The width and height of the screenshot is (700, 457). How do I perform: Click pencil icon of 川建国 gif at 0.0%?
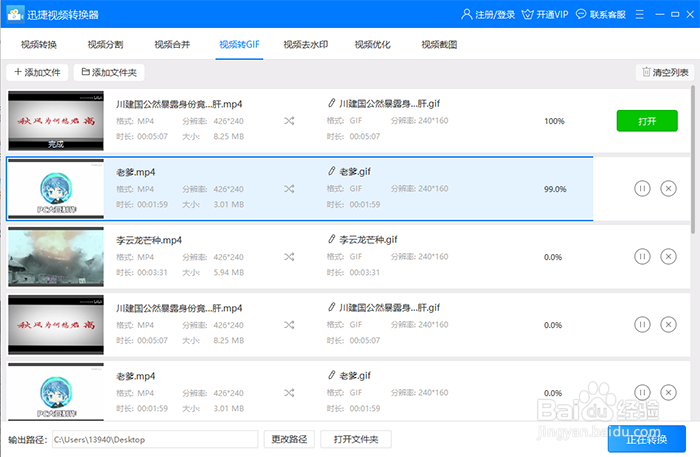[331, 307]
